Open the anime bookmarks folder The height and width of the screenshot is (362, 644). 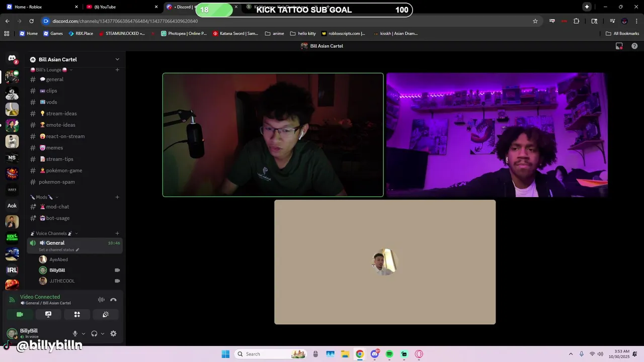point(275,34)
